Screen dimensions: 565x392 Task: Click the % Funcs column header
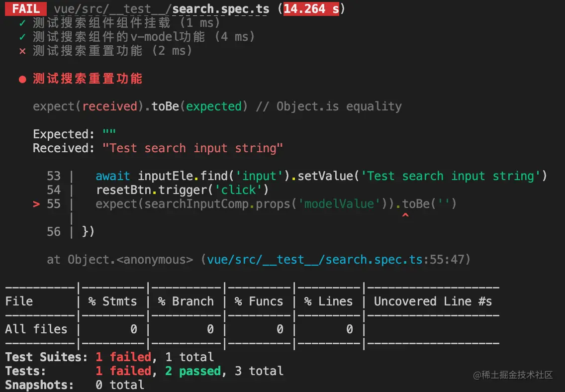(x=259, y=301)
